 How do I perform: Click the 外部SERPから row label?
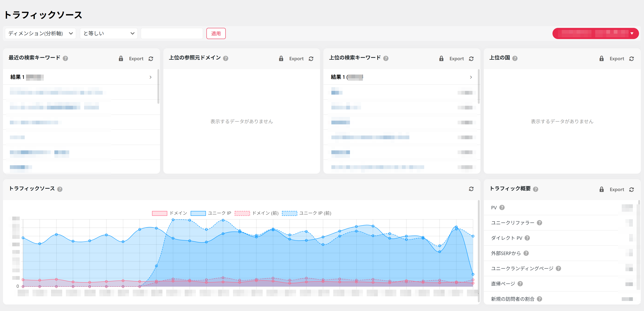tap(506, 253)
